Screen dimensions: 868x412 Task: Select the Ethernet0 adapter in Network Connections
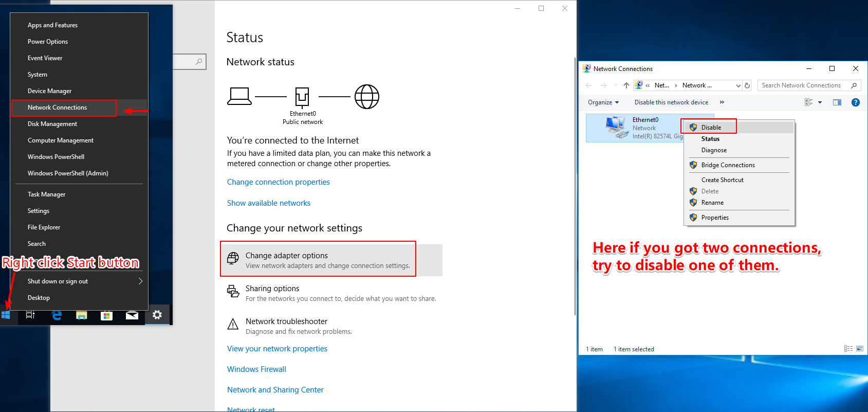[635, 128]
